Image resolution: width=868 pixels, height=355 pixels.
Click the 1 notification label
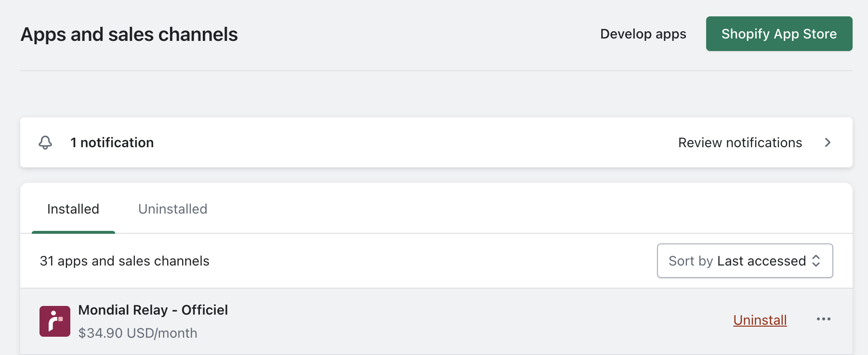(112, 143)
